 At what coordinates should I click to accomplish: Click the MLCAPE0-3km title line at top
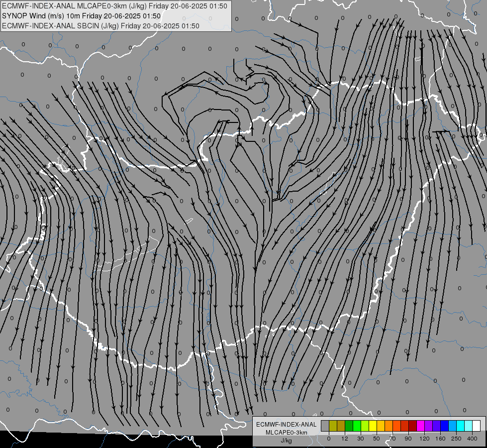point(114,6)
